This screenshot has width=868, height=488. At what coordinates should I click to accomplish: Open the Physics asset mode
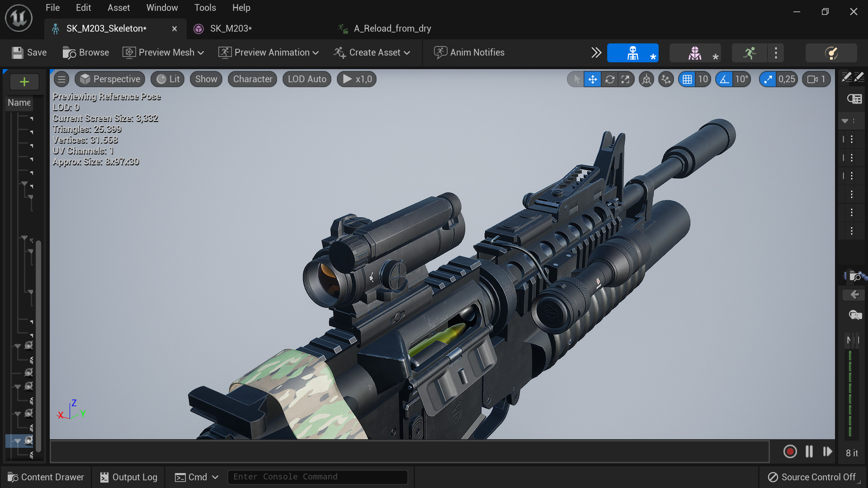tap(831, 53)
